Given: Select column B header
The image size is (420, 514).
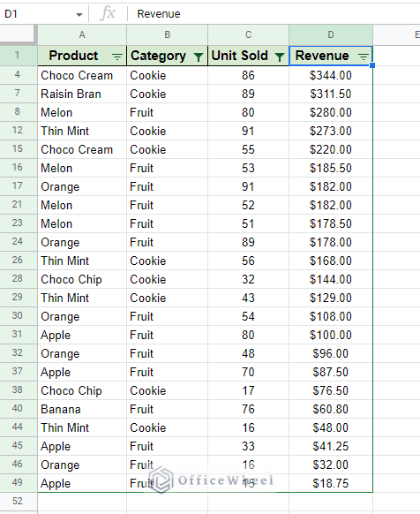Looking at the screenshot, I should coord(167,34).
